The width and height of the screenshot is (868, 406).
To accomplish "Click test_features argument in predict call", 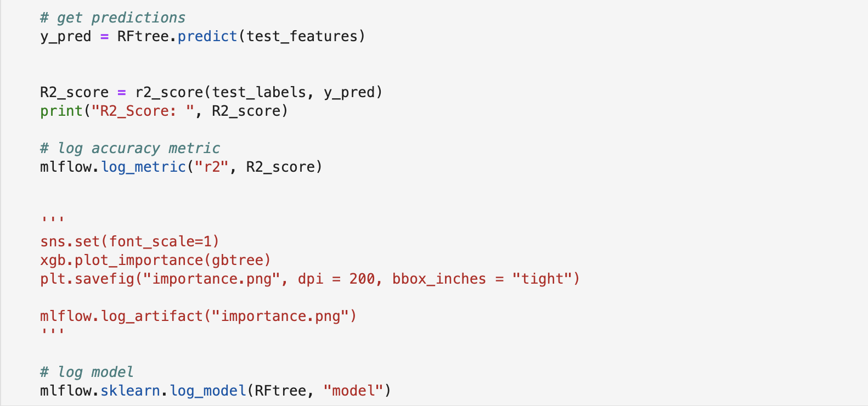I will [x=302, y=37].
